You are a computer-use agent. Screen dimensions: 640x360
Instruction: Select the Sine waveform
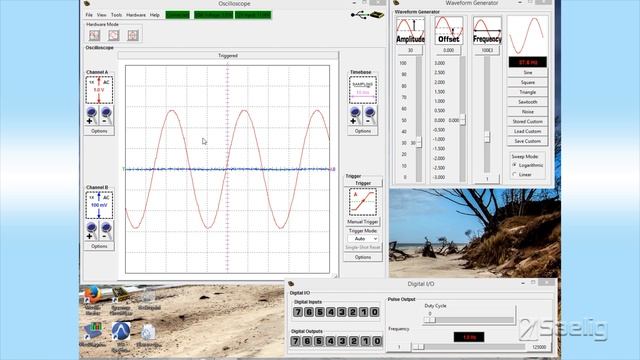click(x=527, y=72)
